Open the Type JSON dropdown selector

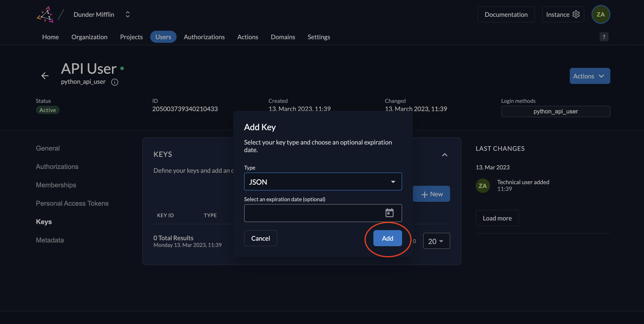[323, 181]
